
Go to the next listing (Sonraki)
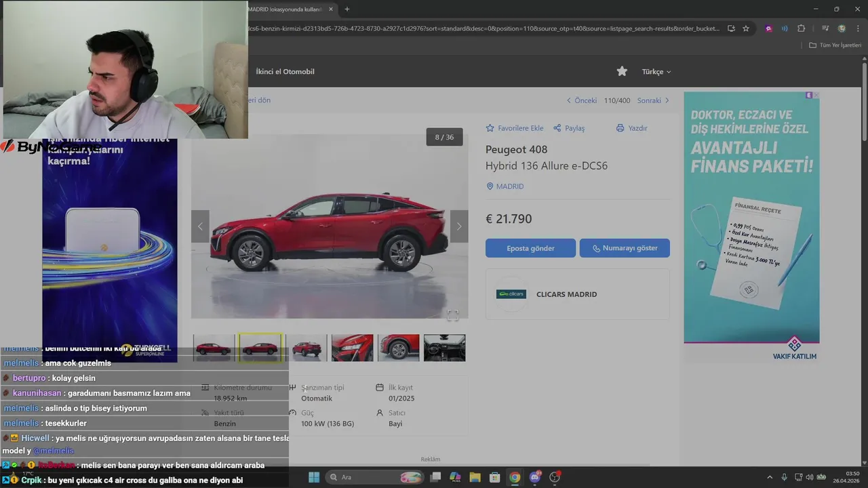[653, 100]
